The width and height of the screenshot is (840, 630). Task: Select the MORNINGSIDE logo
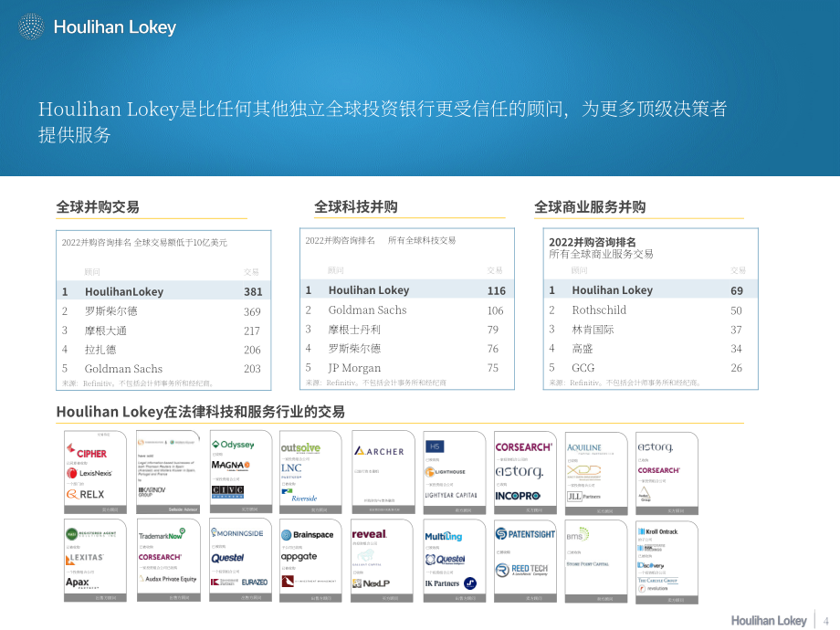click(236, 533)
